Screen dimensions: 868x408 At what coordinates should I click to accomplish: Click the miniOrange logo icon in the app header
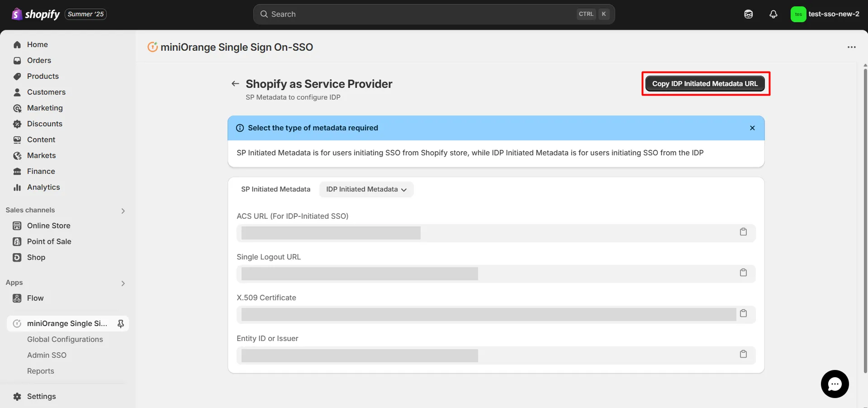click(153, 47)
